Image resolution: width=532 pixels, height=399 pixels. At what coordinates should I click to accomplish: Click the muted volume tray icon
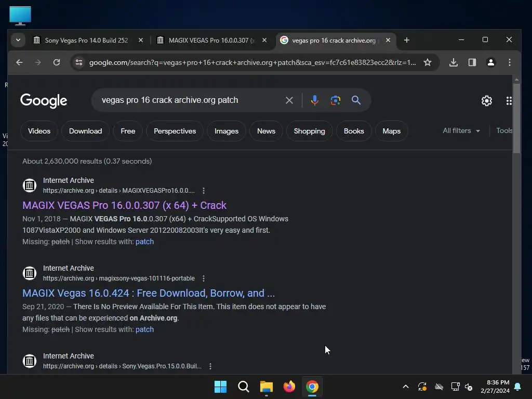[469, 387]
